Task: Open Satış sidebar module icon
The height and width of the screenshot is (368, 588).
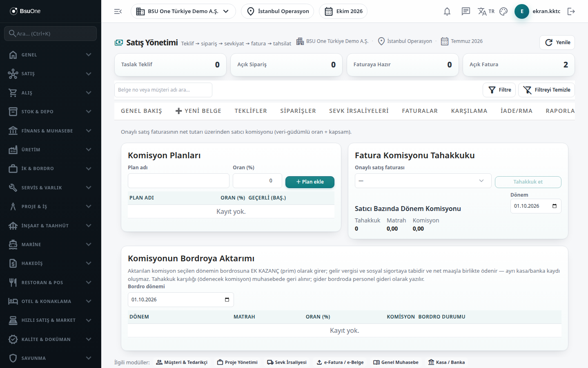Action: tap(13, 74)
